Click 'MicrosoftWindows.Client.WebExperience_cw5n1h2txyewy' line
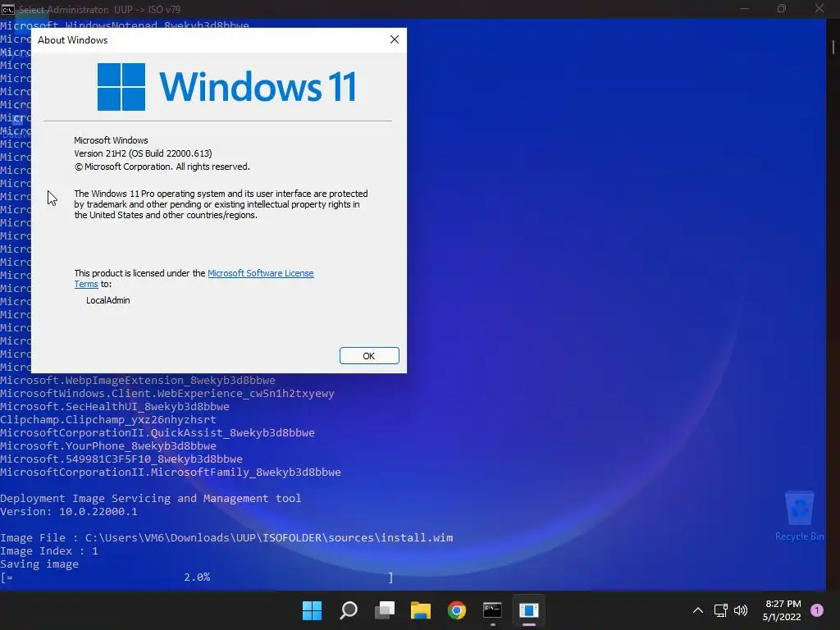Image resolution: width=840 pixels, height=630 pixels. click(x=167, y=393)
